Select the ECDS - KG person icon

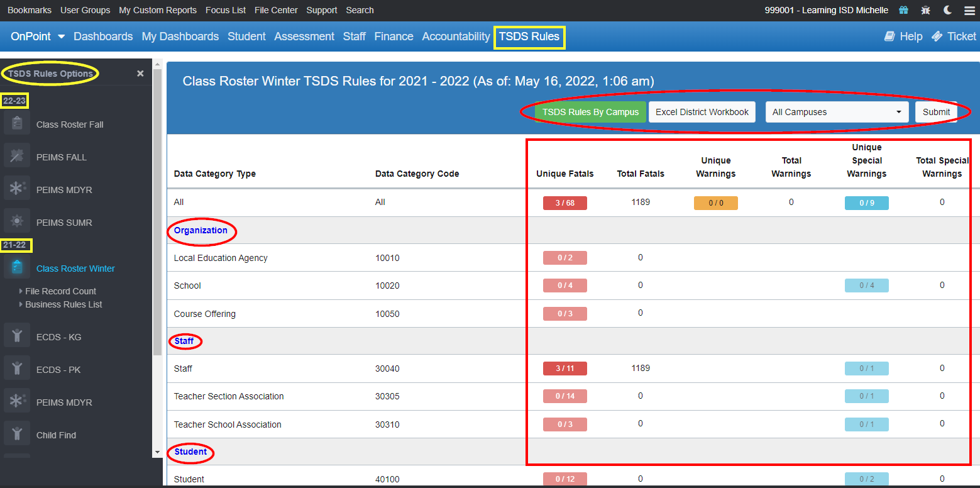(x=16, y=335)
